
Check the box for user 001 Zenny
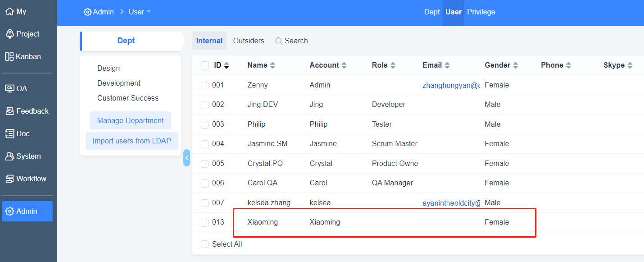(204, 85)
